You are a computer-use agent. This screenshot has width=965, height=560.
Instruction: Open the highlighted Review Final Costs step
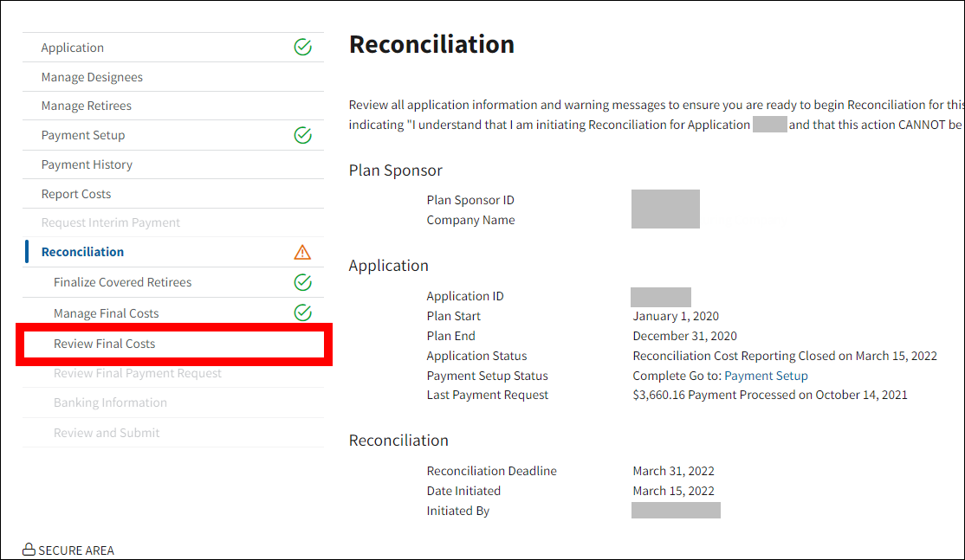[x=105, y=344]
